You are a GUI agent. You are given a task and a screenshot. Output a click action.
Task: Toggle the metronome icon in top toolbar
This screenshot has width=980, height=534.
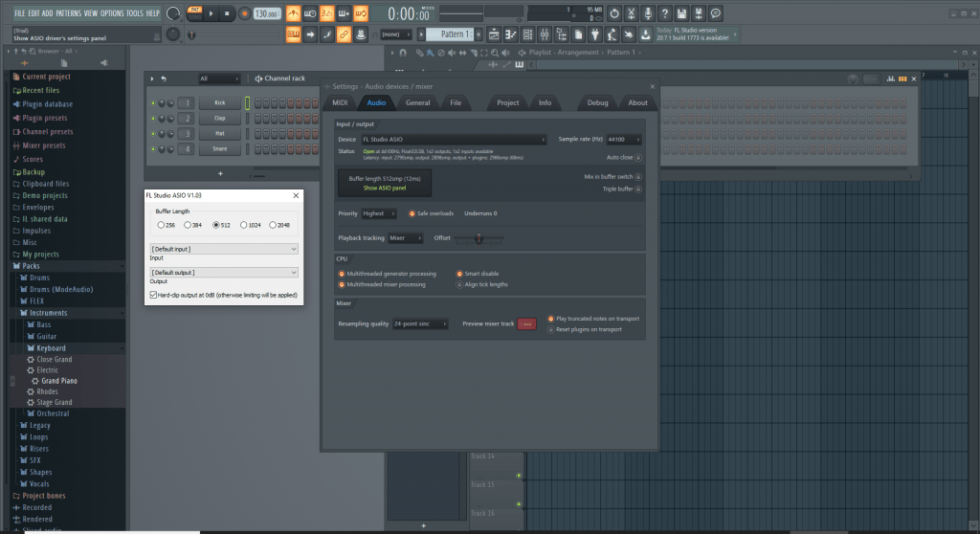coord(293,13)
